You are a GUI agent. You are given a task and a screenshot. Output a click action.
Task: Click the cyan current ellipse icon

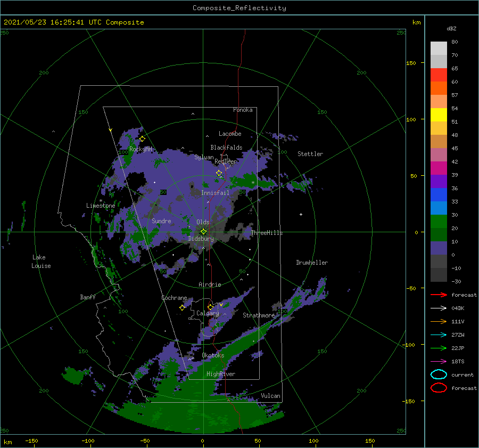[x=439, y=374]
